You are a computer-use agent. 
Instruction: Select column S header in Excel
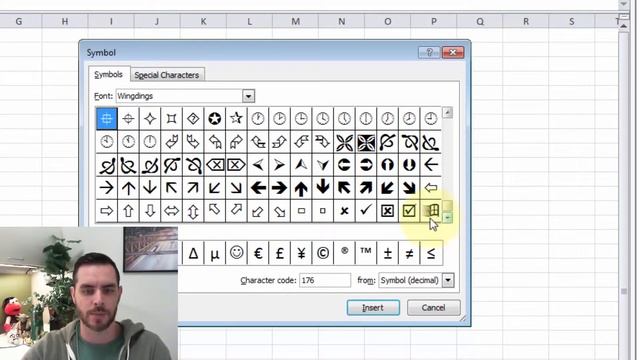coord(571,22)
